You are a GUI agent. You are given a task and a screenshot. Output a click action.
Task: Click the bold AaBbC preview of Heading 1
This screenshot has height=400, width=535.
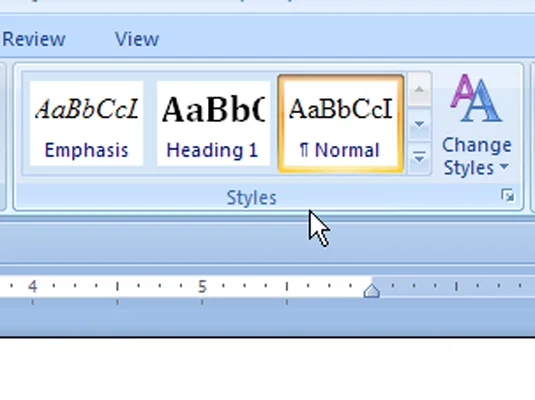click(214, 109)
